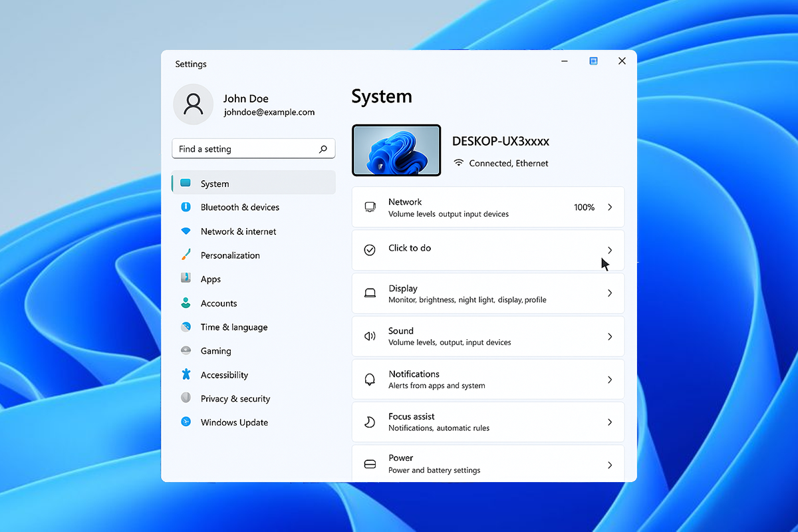This screenshot has width=798, height=532.
Task: Open Accessibility settings label
Action: pos(224,375)
